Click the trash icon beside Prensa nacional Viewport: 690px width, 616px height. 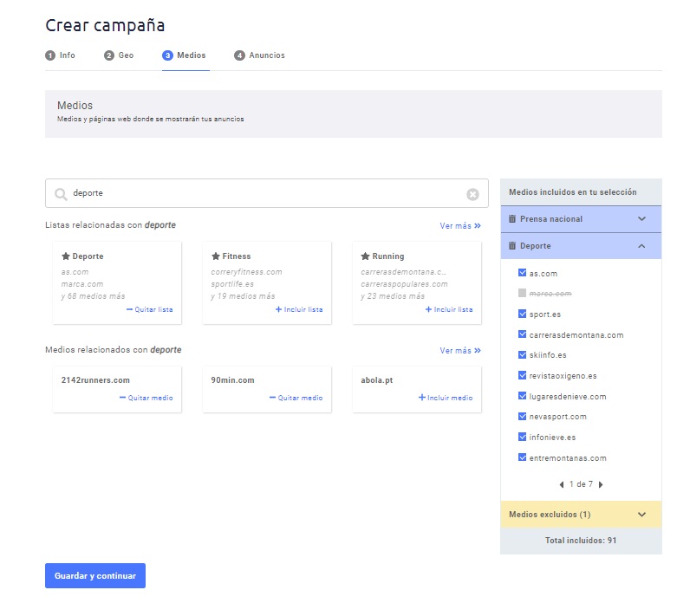point(512,219)
